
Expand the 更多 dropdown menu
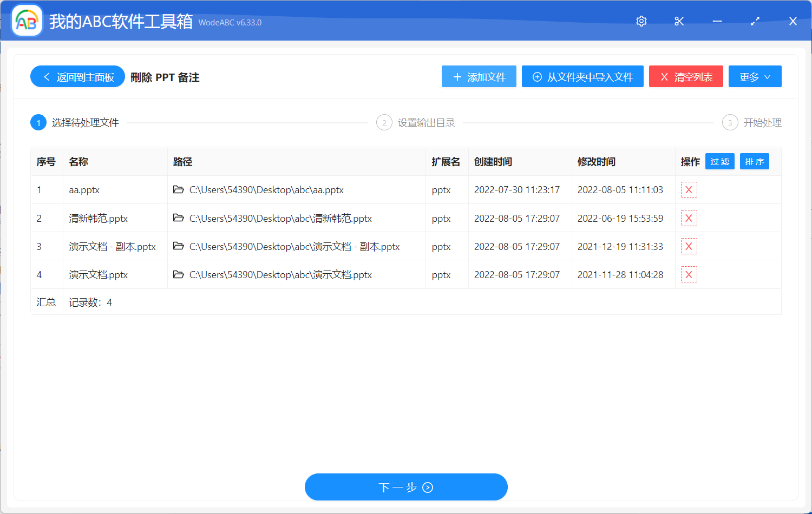pos(755,76)
